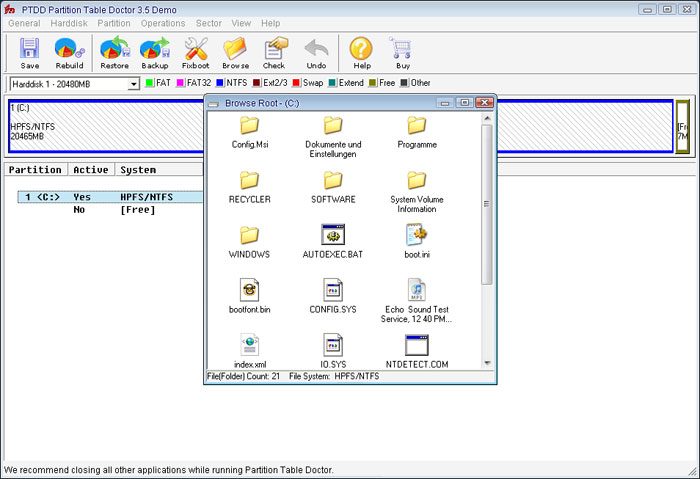Screen dimensions: 700x479
Task: Maximize the Browse Root - (C:) window
Action: (x=465, y=103)
